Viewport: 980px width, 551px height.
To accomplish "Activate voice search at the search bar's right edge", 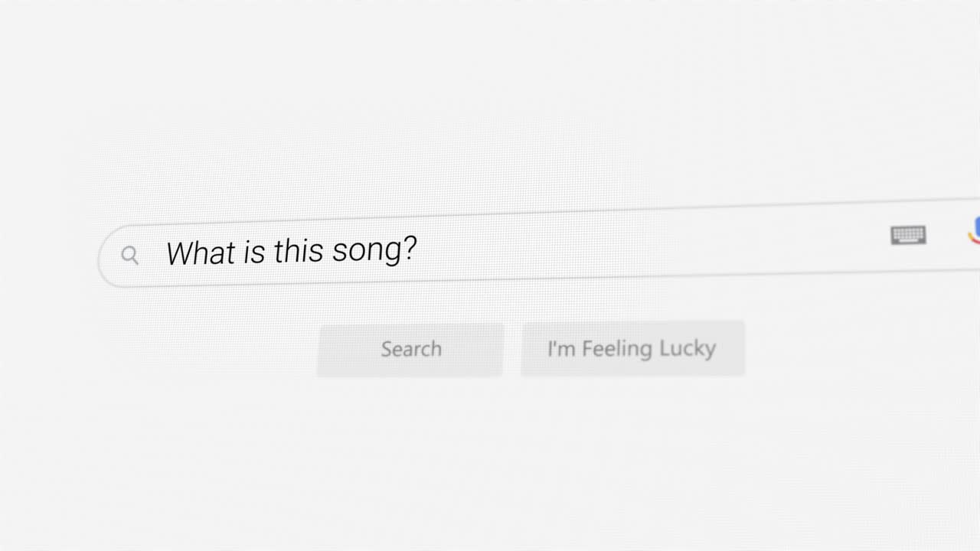I will click(975, 232).
